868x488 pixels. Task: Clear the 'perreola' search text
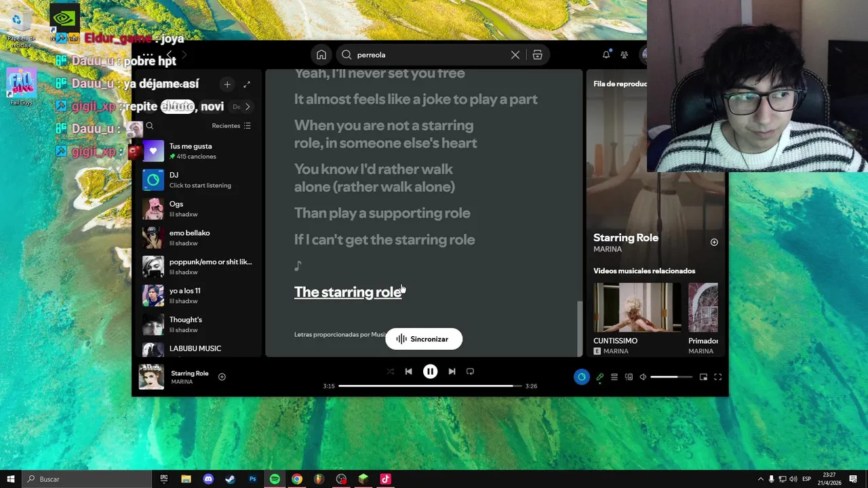click(515, 55)
